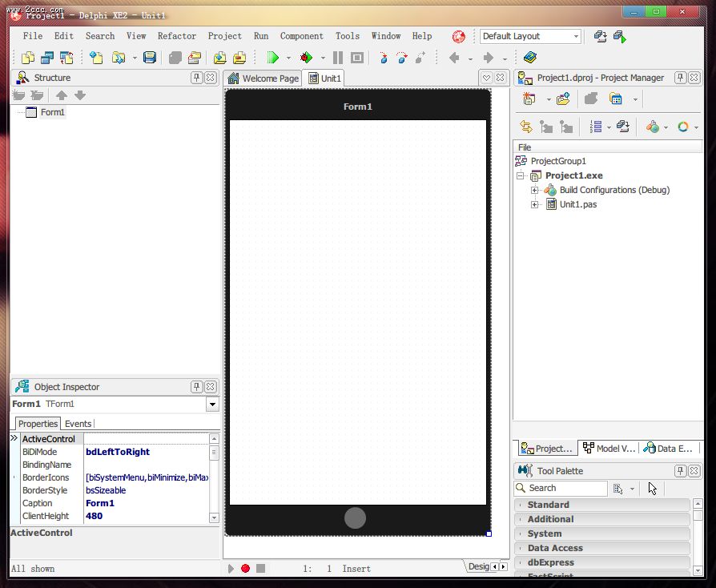Collapse the Project1.exe tree node
The width and height of the screenshot is (716, 588).
point(520,175)
